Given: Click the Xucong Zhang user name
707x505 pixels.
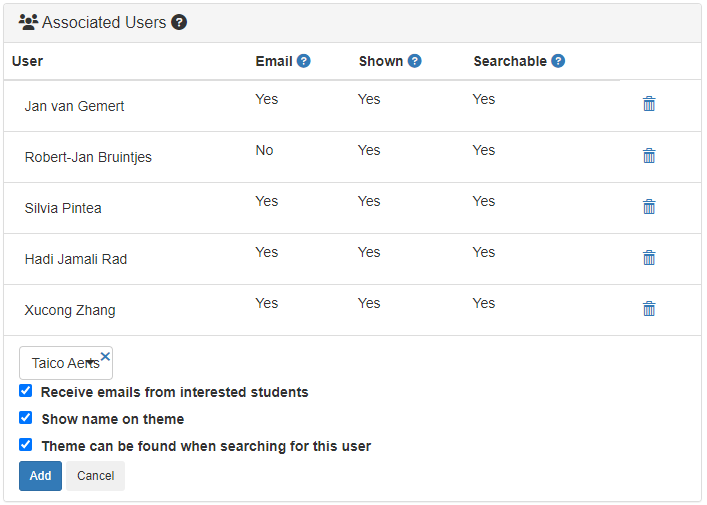Looking at the screenshot, I should click(x=70, y=310).
